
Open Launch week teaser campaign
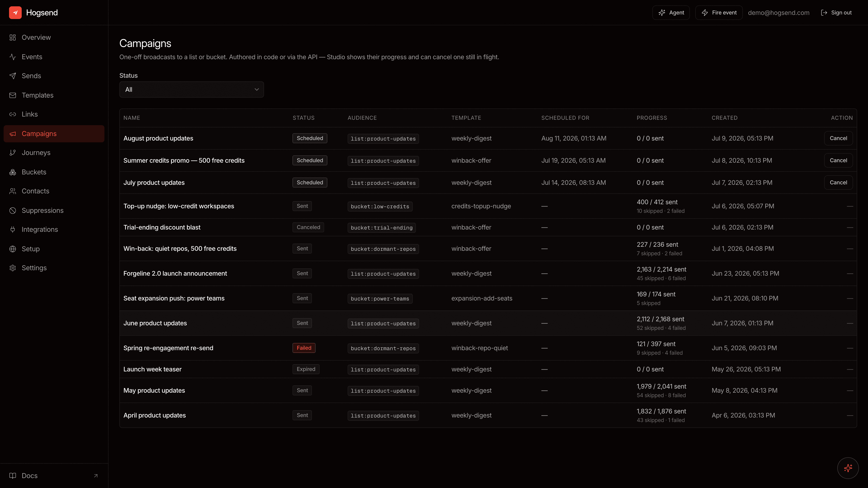click(x=152, y=369)
